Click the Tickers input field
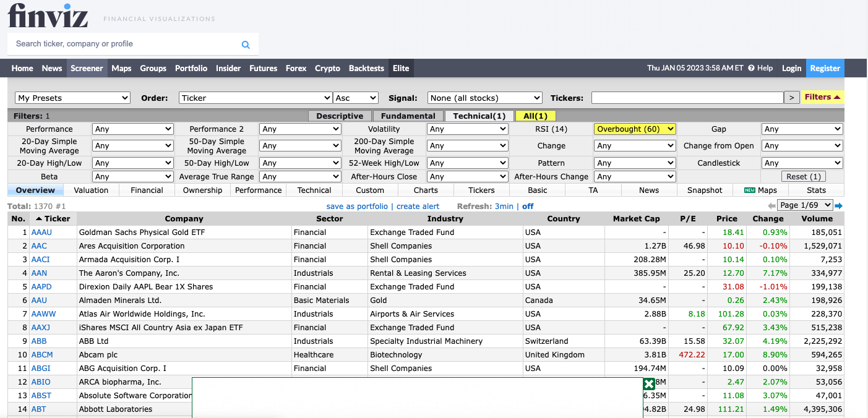The image size is (868, 418). (x=687, y=98)
